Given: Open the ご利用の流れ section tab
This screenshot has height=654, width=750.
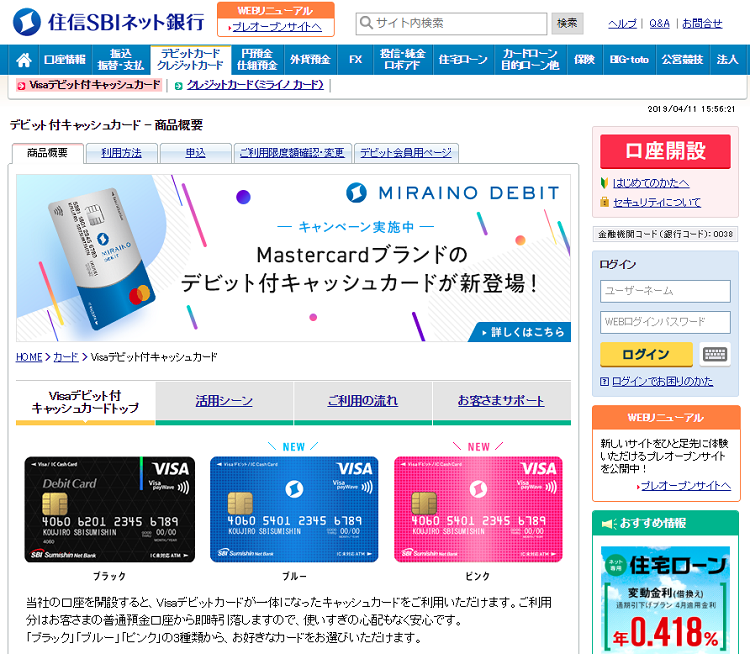Looking at the screenshot, I should coord(363,401).
